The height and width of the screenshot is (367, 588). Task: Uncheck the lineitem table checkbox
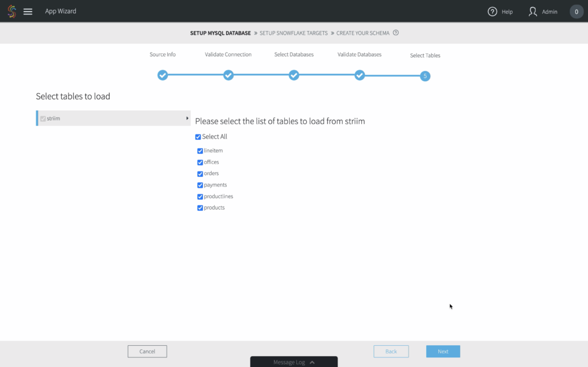200,150
